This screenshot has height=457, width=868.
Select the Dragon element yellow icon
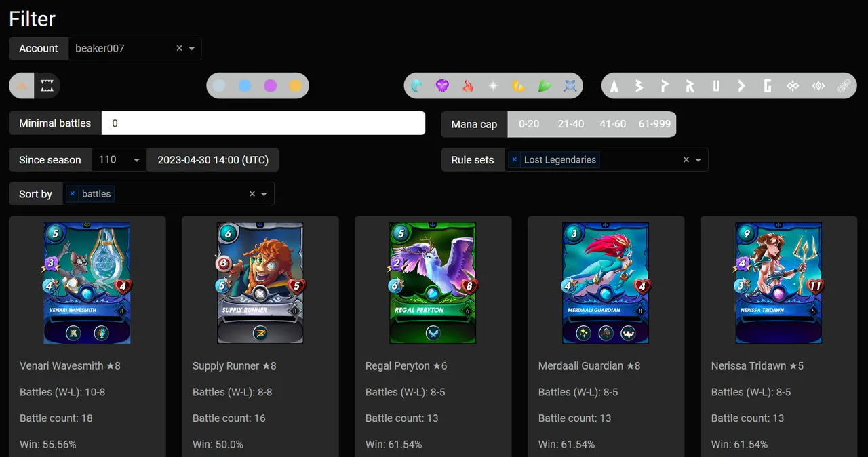(519, 86)
